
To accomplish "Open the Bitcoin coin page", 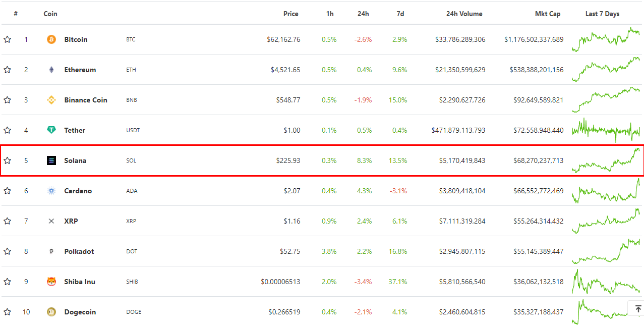I will [x=76, y=39].
